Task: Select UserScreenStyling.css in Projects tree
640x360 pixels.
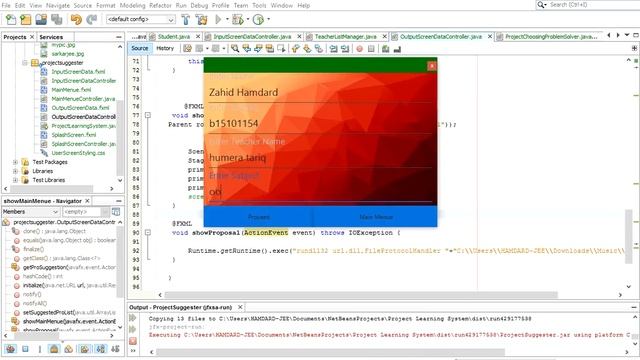Action: pyautogui.click(x=78, y=153)
